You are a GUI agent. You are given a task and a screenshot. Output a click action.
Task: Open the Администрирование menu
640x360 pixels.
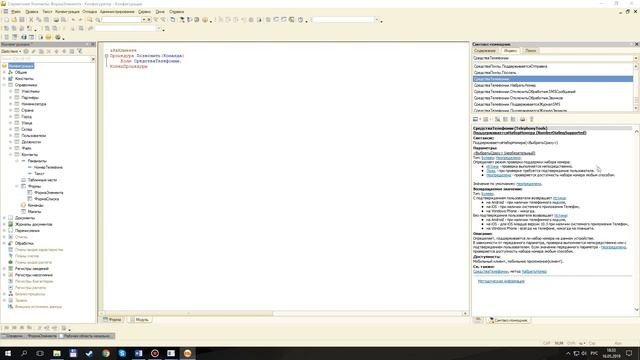tap(117, 12)
